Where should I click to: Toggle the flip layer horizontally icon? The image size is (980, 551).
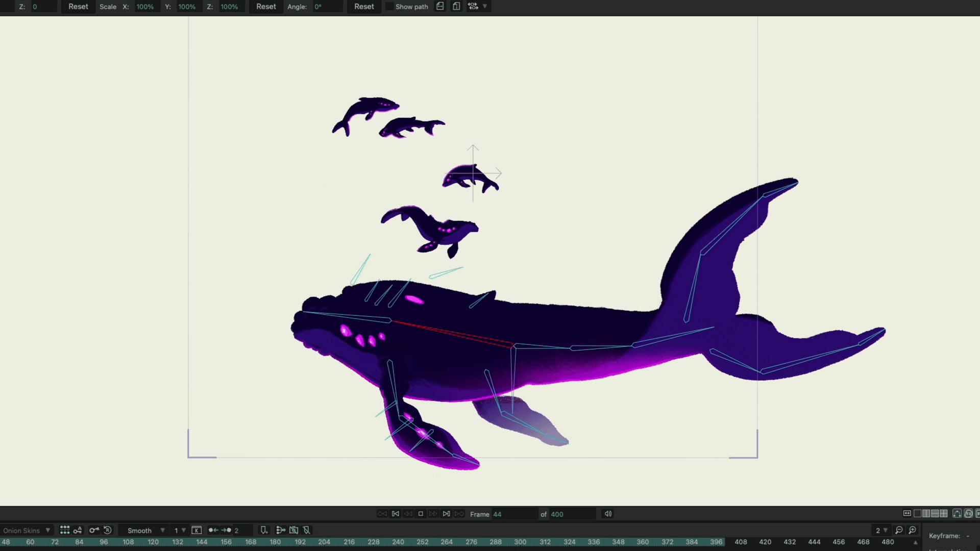coord(440,6)
